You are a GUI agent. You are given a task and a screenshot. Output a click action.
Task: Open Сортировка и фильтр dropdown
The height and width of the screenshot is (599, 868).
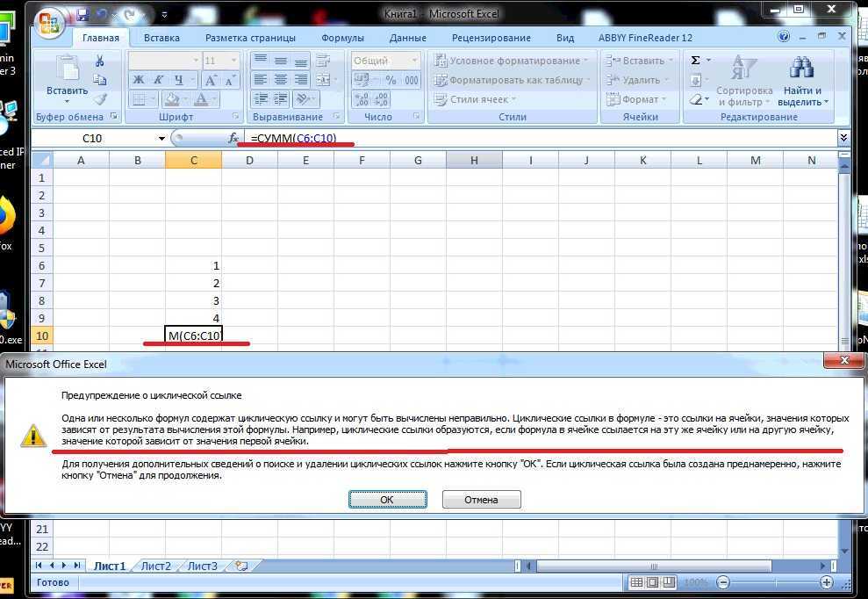point(744,81)
